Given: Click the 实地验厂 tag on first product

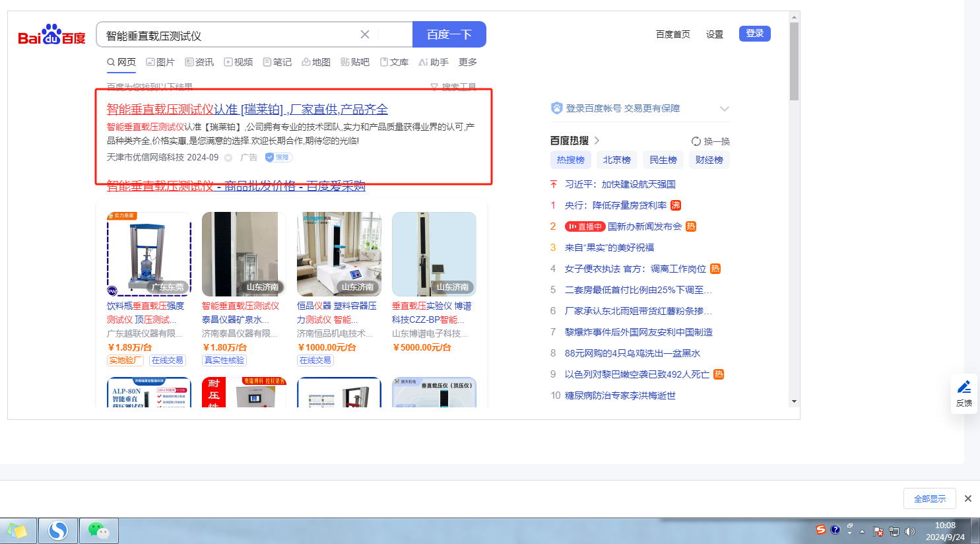Looking at the screenshot, I should (125, 360).
